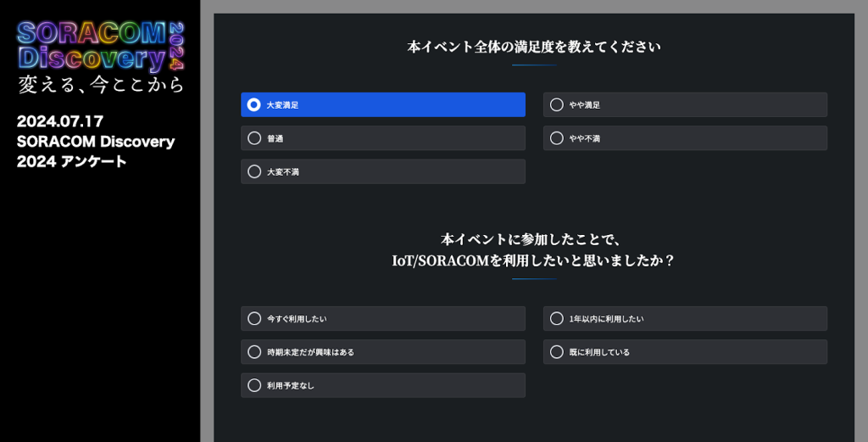Click the 2024.07.17 date text in sidebar
Viewport: 868px width, 442px height.
59,122
